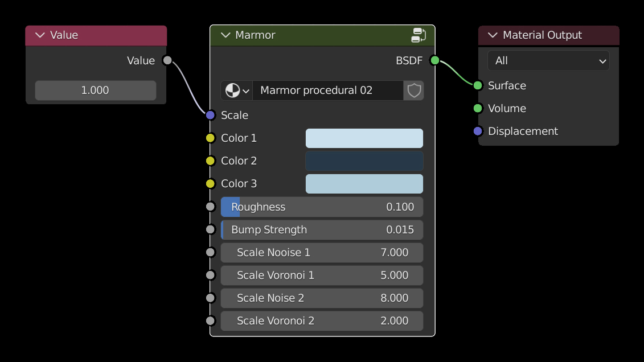Click the Displacement input socket

[478, 131]
